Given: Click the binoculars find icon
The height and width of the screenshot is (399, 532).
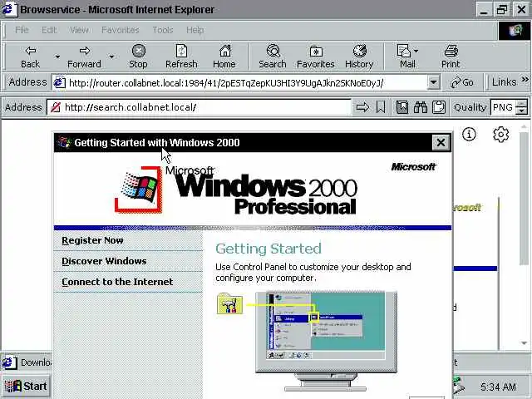Looking at the screenshot, I should [x=421, y=107].
